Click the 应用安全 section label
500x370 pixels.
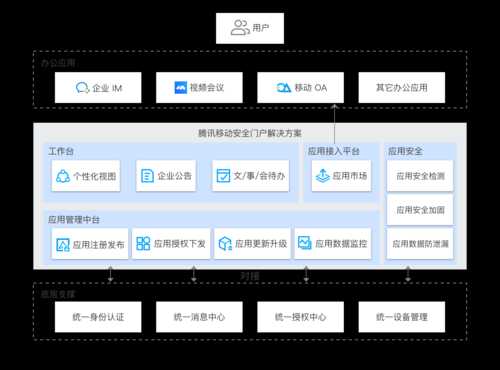pos(405,151)
